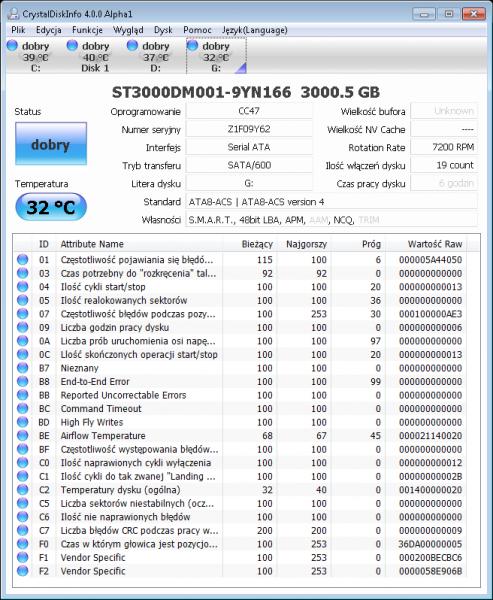Screen dimensions: 493x600
Task: Click status orb for attribute BF
Action: pos(23,448)
